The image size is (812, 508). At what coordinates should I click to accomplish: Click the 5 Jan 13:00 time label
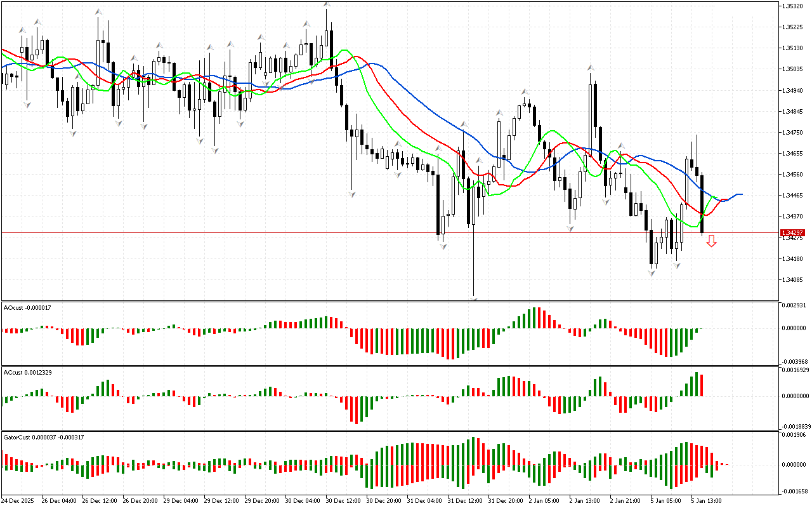tap(706, 500)
